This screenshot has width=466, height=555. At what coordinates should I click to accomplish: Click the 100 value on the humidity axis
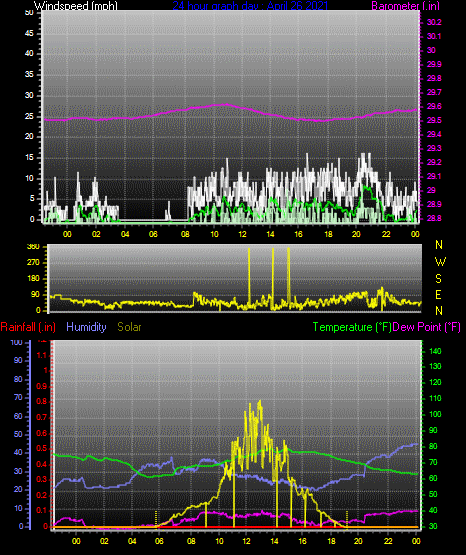(16, 343)
